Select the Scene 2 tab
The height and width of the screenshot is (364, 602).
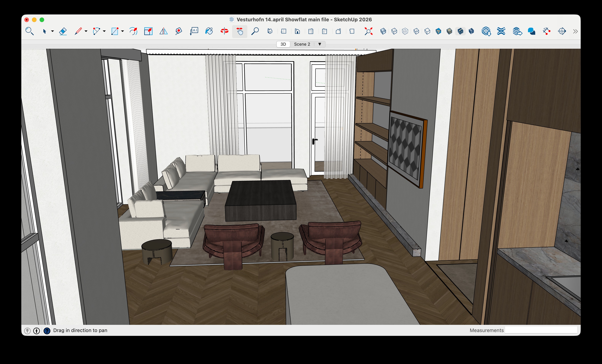click(302, 44)
